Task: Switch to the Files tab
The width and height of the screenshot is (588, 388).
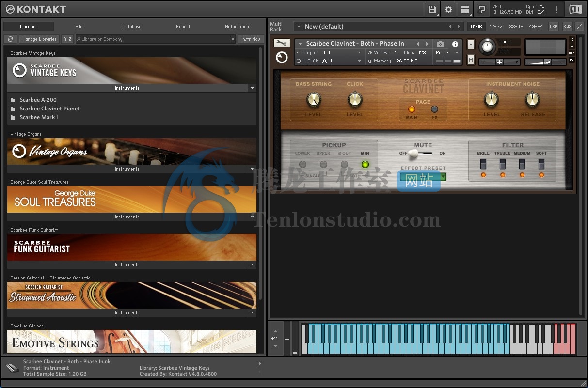Action: click(x=80, y=27)
